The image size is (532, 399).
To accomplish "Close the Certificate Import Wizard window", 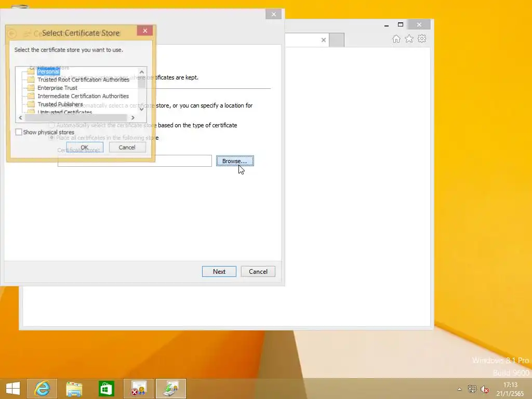I will [273, 14].
